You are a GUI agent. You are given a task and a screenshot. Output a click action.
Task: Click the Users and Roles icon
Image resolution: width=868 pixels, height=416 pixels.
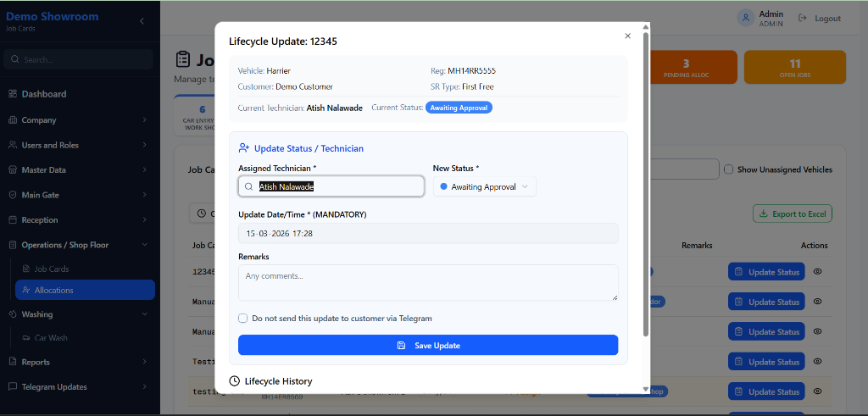(x=13, y=145)
